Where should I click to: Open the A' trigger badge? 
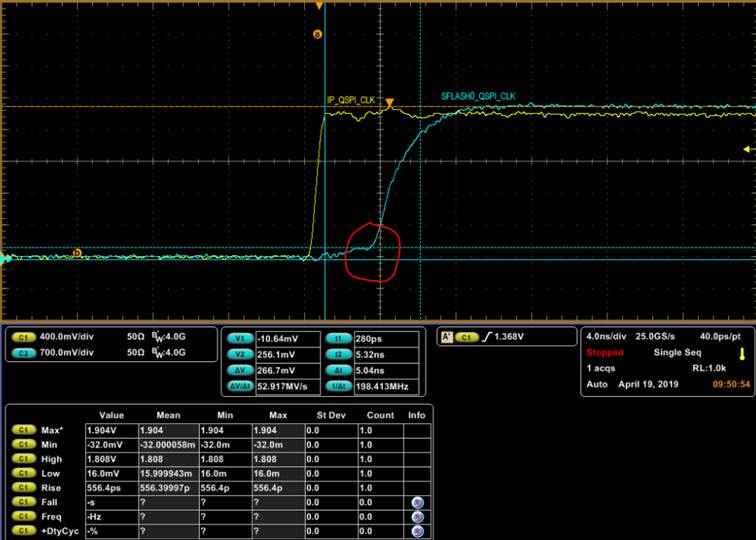pyautogui.click(x=447, y=337)
